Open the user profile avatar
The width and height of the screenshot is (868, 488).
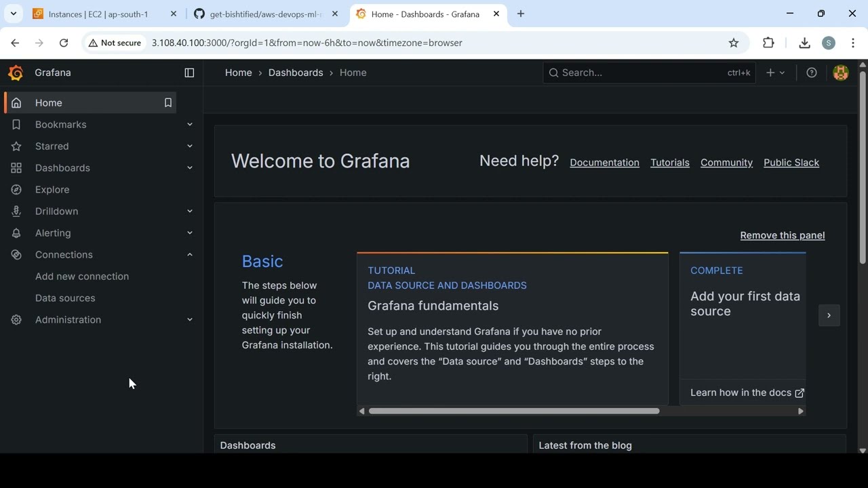click(x=841, y=73)
